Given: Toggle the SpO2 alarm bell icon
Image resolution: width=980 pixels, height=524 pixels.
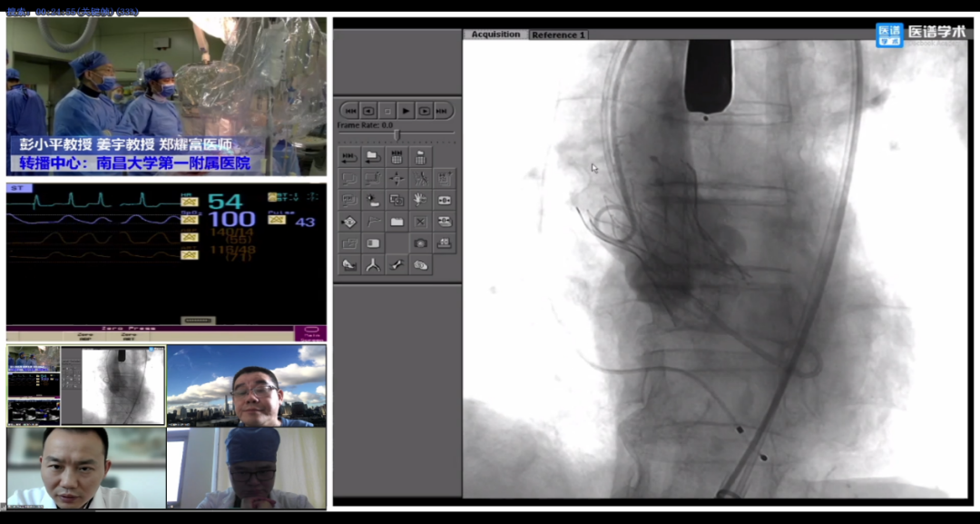Looking at the screenshot, I should coord(189,220).
